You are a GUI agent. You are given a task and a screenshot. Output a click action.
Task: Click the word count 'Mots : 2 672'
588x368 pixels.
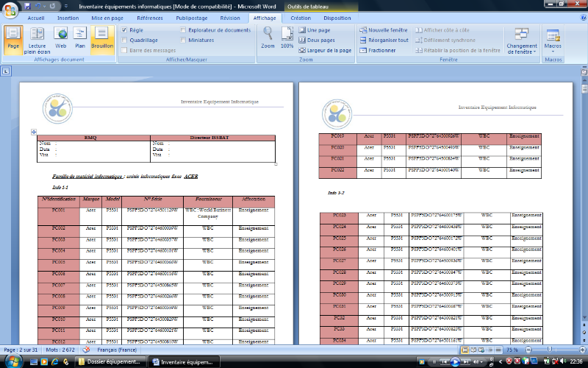coord(60,350)
